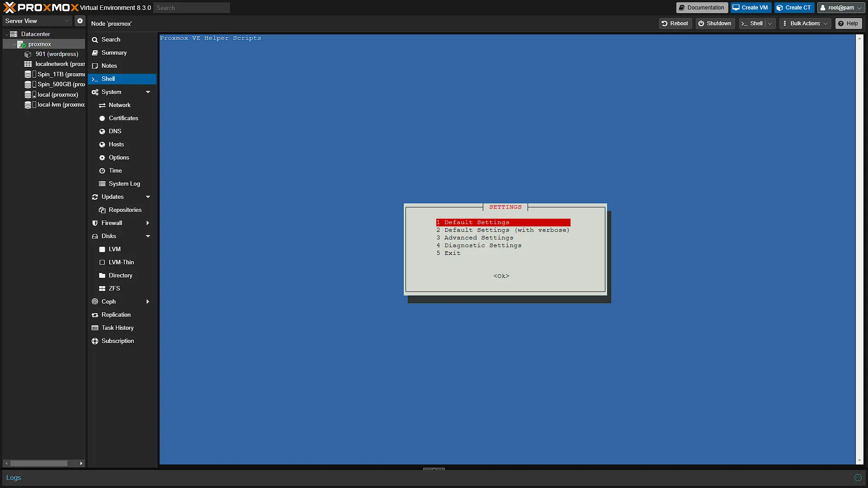Collapse the System section arrow
This screenshot has width=868, height=488.
(x=148, y=92)
